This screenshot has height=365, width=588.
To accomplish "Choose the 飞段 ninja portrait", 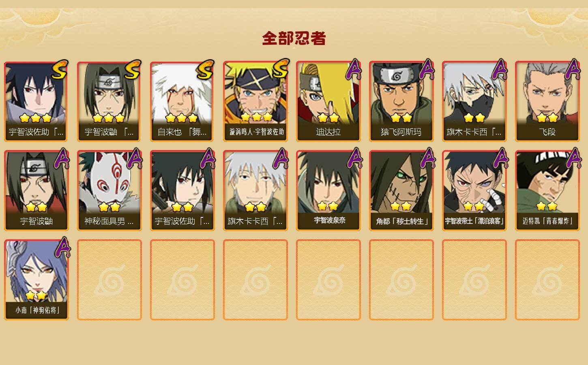I will (547, 101).
